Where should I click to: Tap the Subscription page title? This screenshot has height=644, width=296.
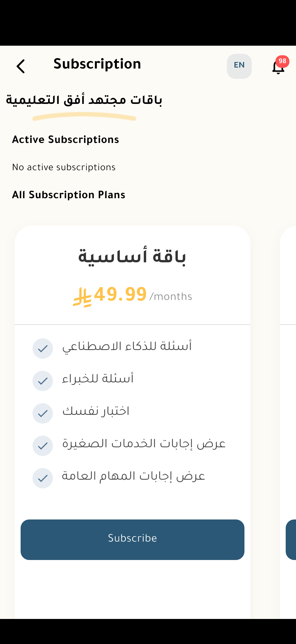pos(97,64)
